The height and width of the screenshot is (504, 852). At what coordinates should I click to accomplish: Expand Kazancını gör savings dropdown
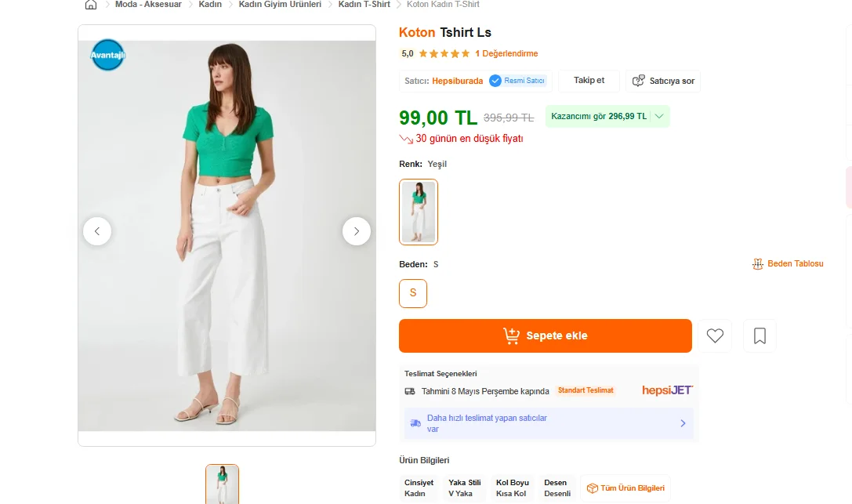tap(607, 117)
